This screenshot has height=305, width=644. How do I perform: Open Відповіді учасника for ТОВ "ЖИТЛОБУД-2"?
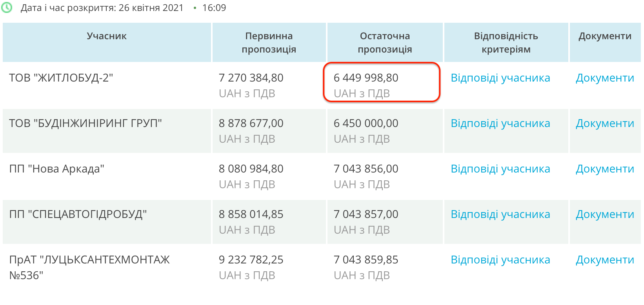(500, 78)
